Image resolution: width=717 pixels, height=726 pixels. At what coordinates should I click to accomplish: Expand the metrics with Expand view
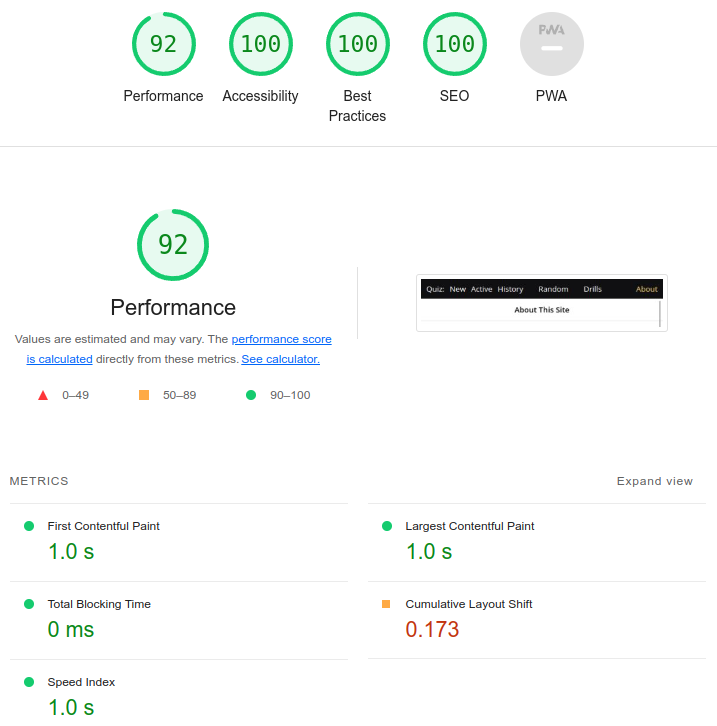pos(654,481)
